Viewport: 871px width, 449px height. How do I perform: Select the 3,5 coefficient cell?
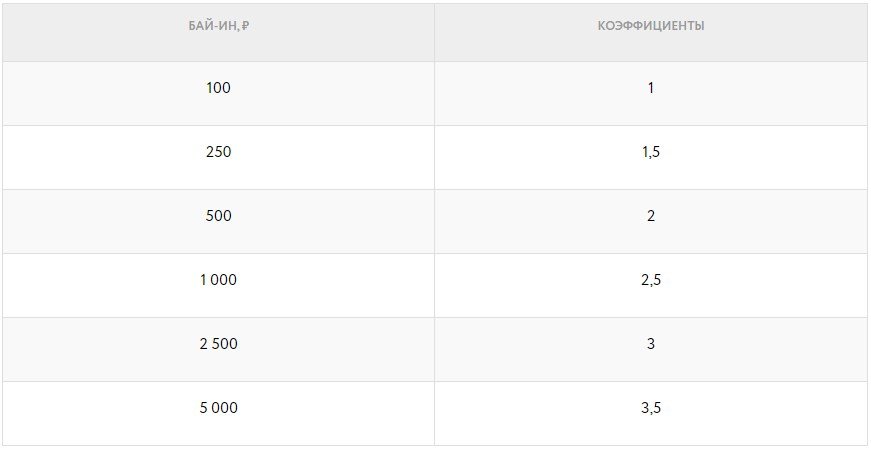[x=650, y=408]
